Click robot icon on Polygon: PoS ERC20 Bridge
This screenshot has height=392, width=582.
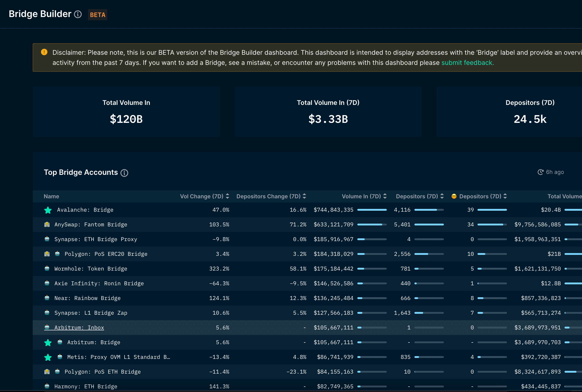[57, 254]
